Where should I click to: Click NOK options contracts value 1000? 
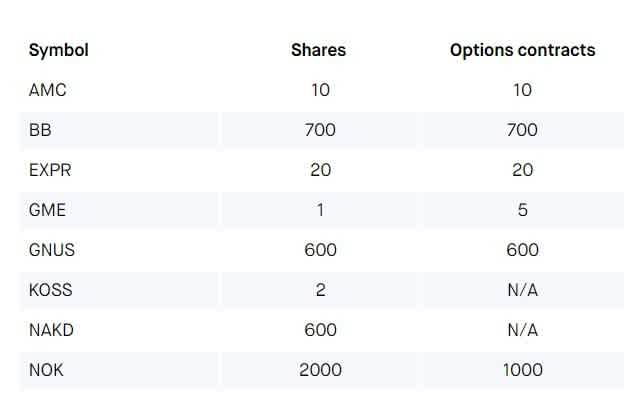pos(522,370)
